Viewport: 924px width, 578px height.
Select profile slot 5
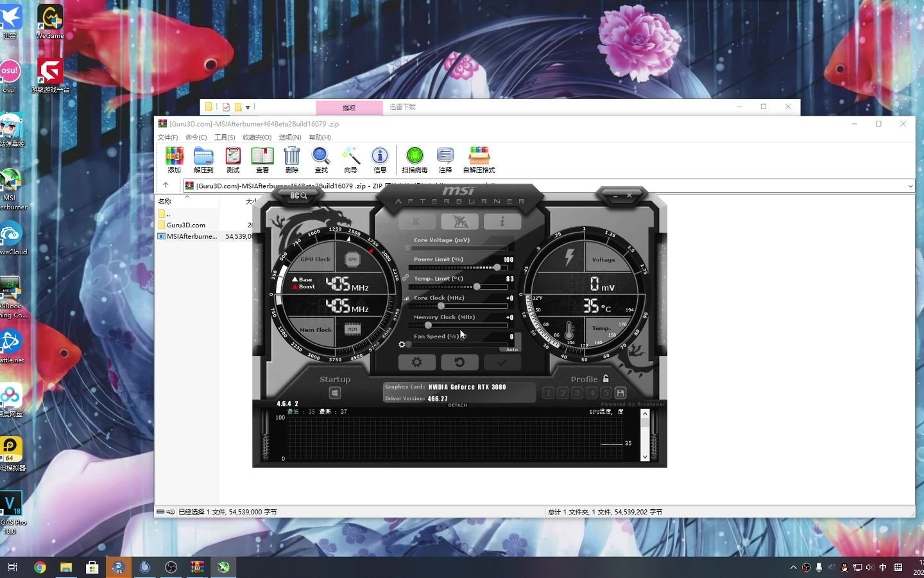pyautogui.click(x=606, y=392)
